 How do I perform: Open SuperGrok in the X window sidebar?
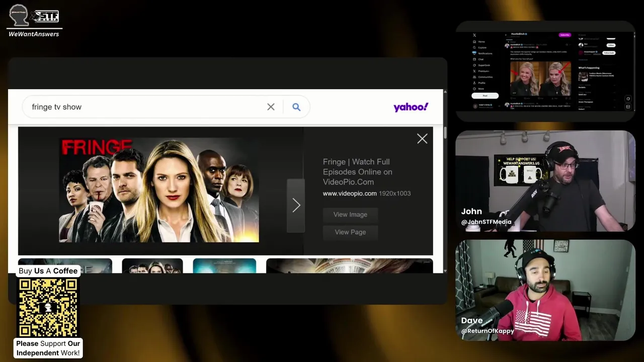coord(481,65)
